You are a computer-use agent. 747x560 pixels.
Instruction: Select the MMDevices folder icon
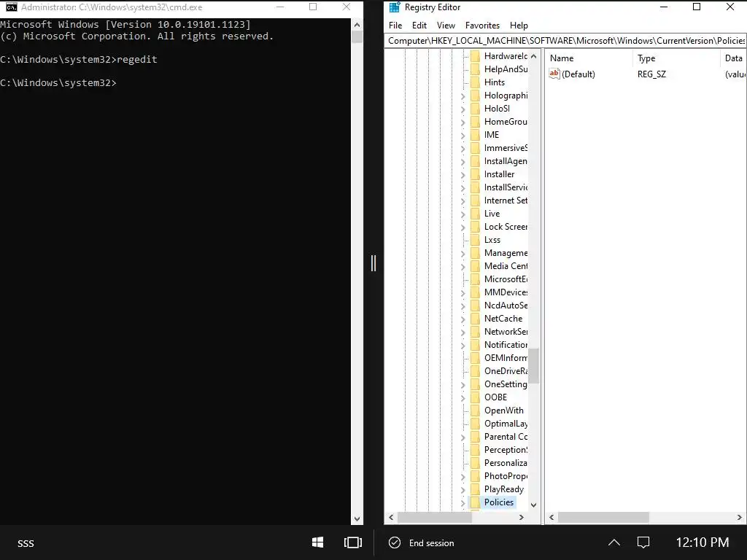475,292
